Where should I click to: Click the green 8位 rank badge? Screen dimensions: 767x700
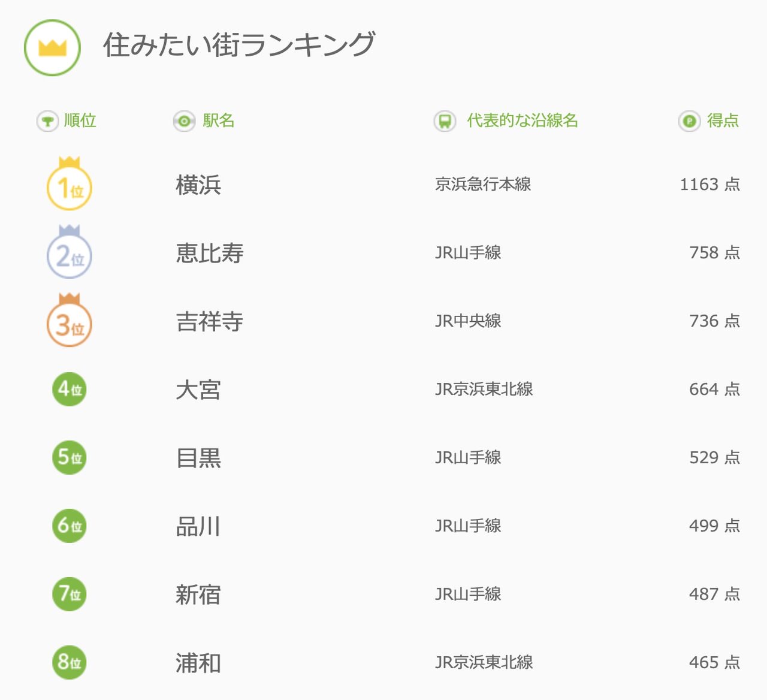[x=70, y=662]
